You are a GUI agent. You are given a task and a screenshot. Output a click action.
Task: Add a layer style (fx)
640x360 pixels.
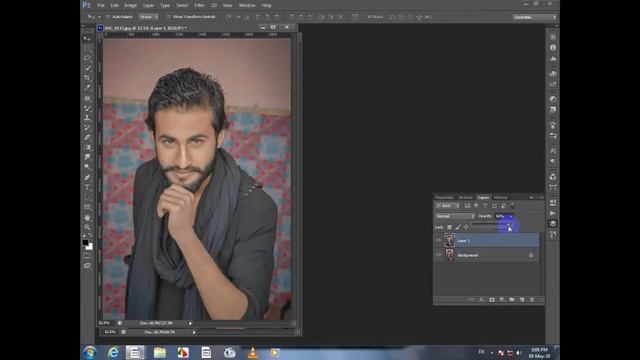482,300
